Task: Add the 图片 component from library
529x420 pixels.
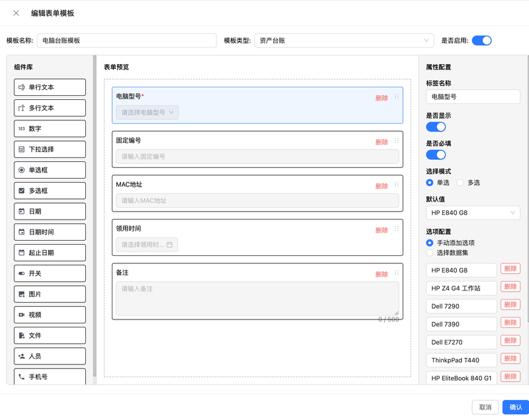Action: pos(50,294)
